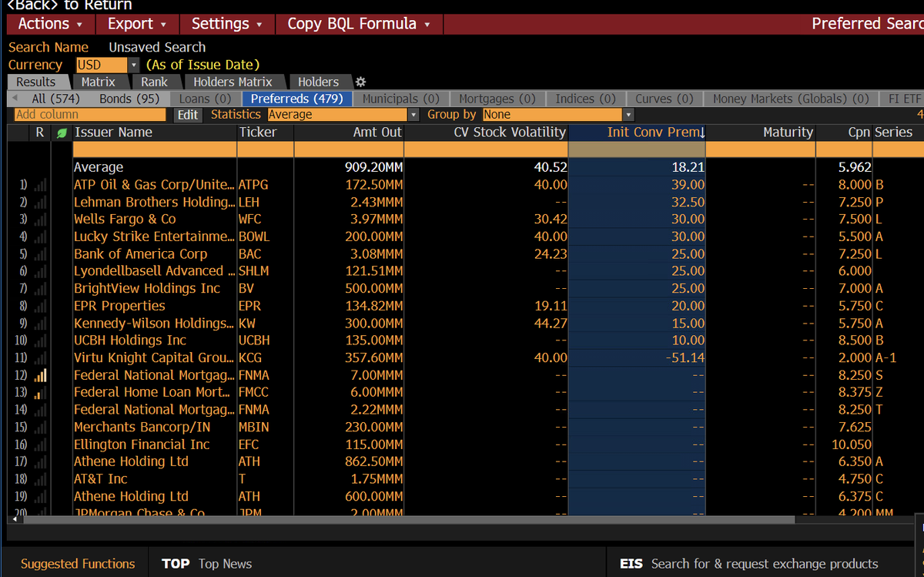This screenshot has width=924, height=577.
Task: Click relevance bars icon for Federal National Mortgage row 12
Action: [x=39, y=375]
